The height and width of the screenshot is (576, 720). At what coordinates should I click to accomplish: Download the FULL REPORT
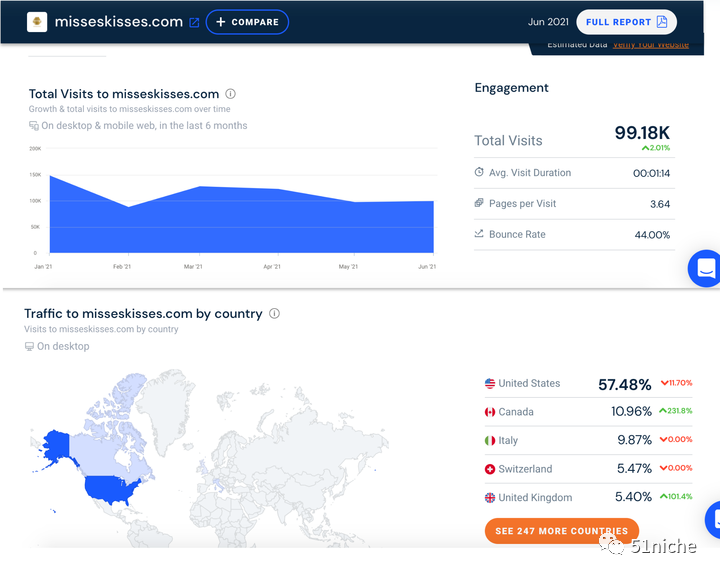pyautogui.click(x=626, y=22)
